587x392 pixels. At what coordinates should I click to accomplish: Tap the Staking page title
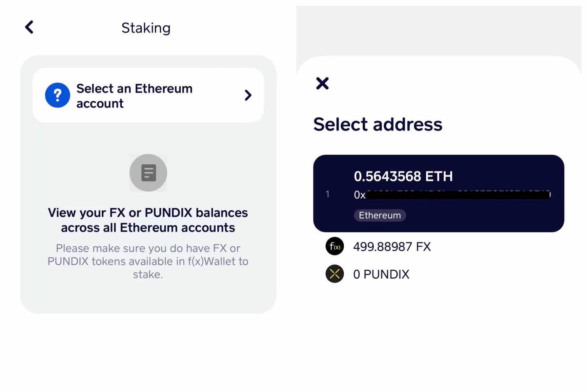[146, 28]
